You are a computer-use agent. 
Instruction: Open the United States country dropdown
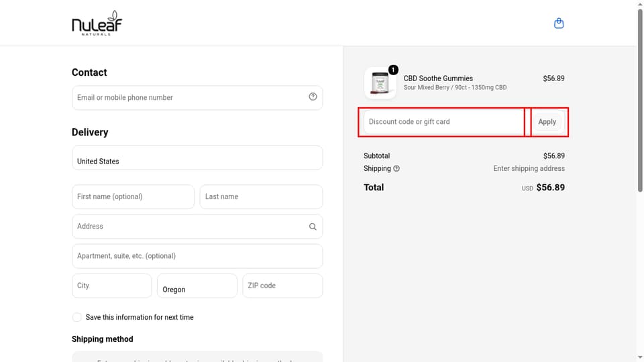click(x=197, y=158)
